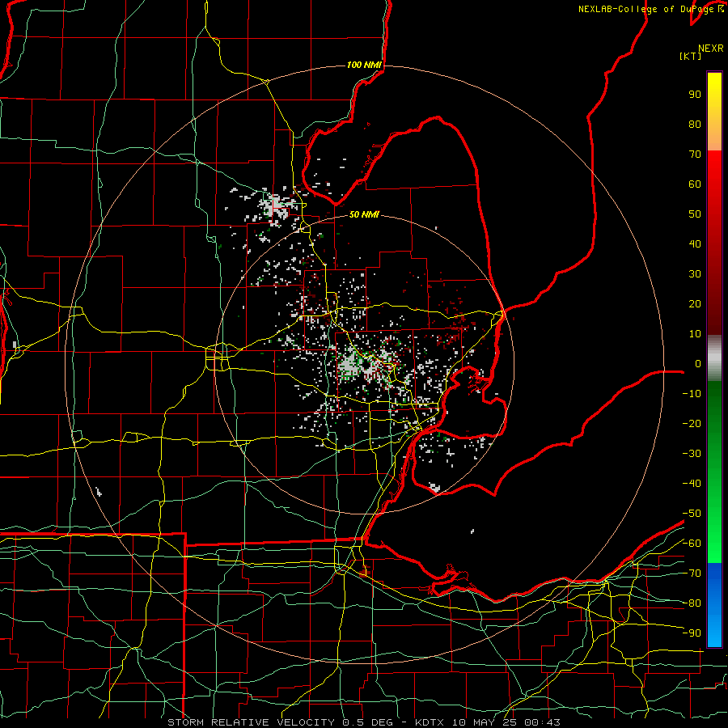Select the 0 value on the velocity scale

[698, 363]
